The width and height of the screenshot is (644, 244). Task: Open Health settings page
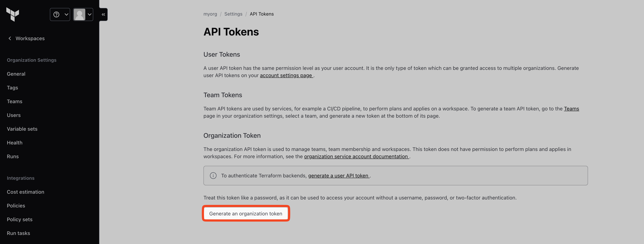click(x=14, y=143)
